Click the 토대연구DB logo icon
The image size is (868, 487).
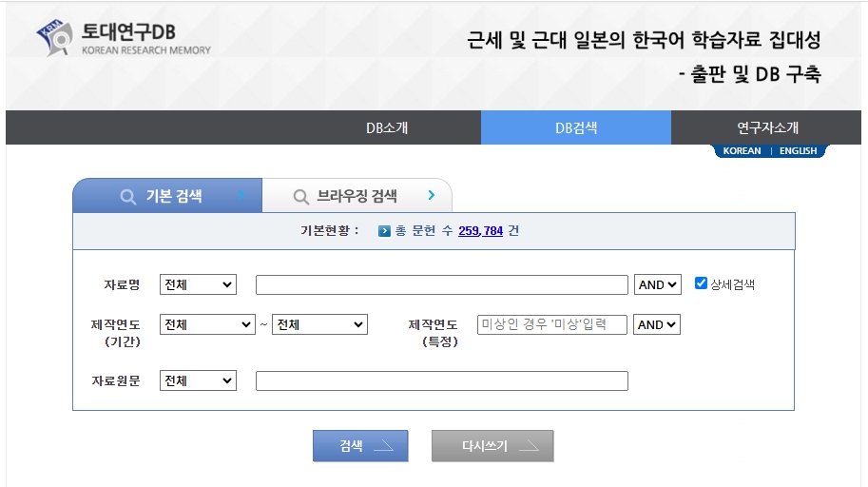pos(54,38)
